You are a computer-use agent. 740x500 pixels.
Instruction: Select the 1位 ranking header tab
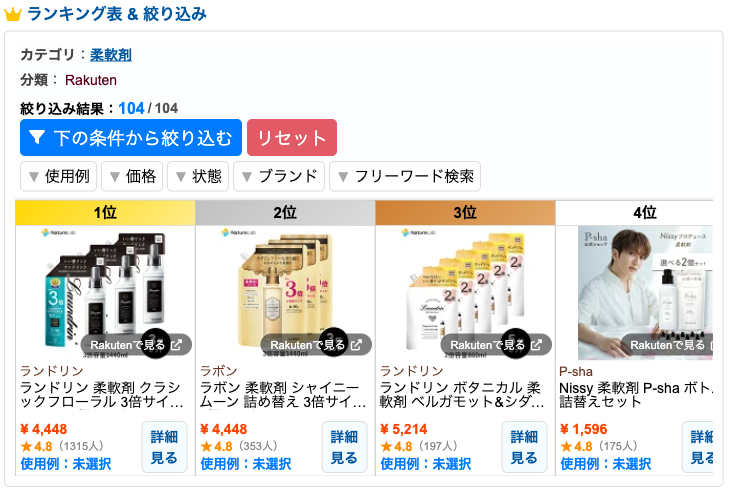105,212
